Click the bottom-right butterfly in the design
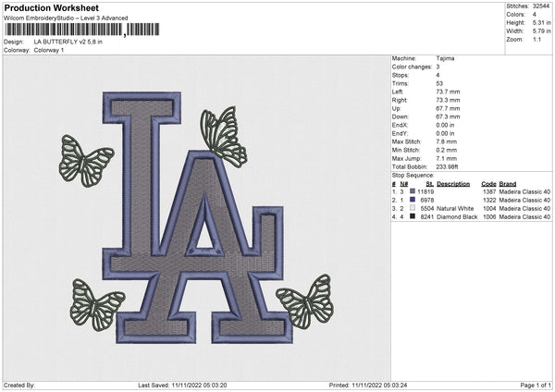Screen dimensions: 555x392 click(305, 301)
